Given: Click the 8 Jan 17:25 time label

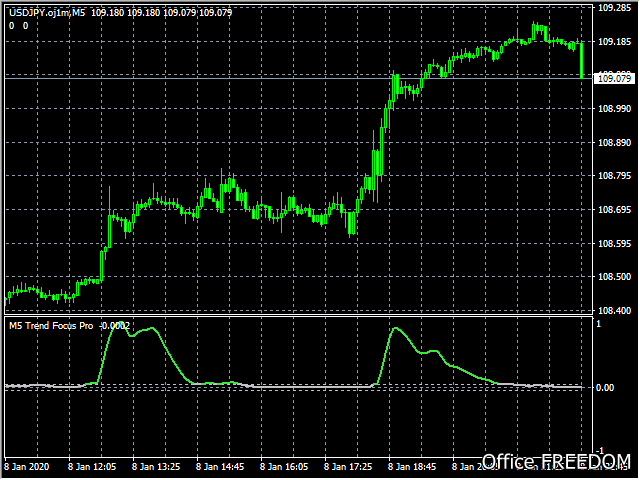Looking at the screenshot, I should click(348, 467).
